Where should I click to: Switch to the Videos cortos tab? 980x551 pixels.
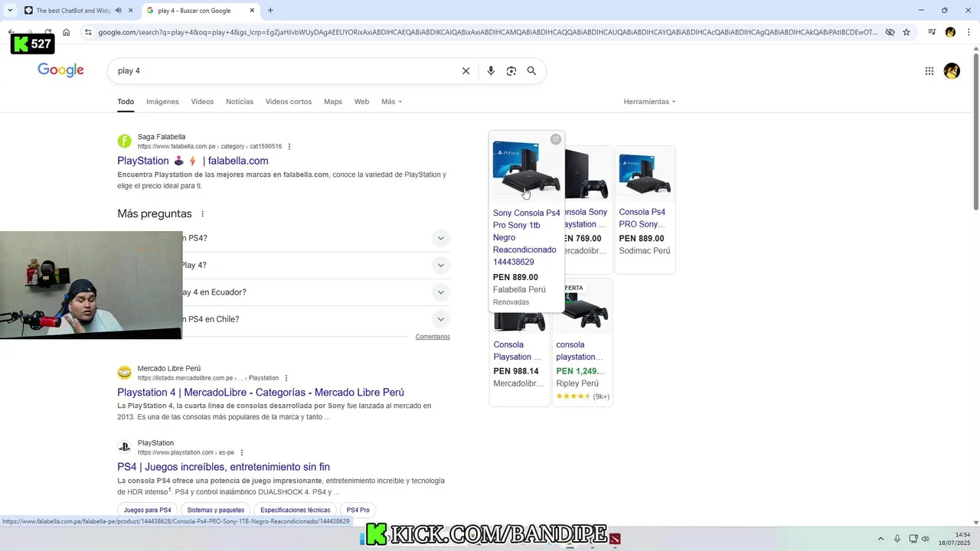pos(289,102)
